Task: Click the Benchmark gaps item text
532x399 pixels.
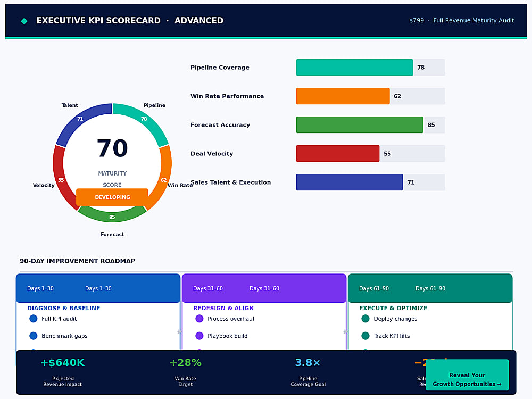Action: [x=64, y=336]
